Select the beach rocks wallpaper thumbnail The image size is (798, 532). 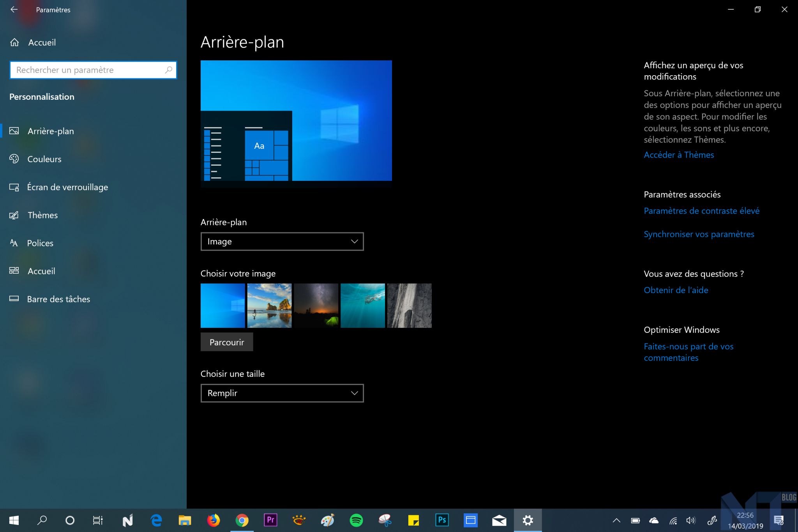pyautogui.click(x=269, y=306)
